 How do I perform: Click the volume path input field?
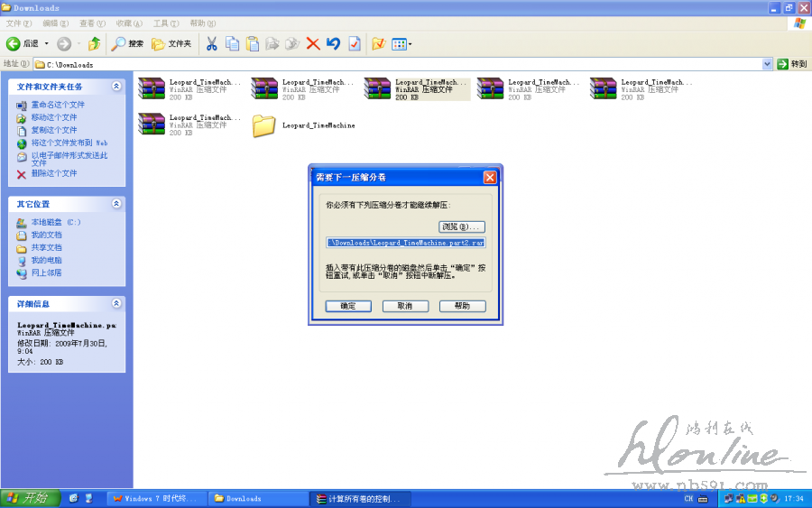(x=405, y=243)
